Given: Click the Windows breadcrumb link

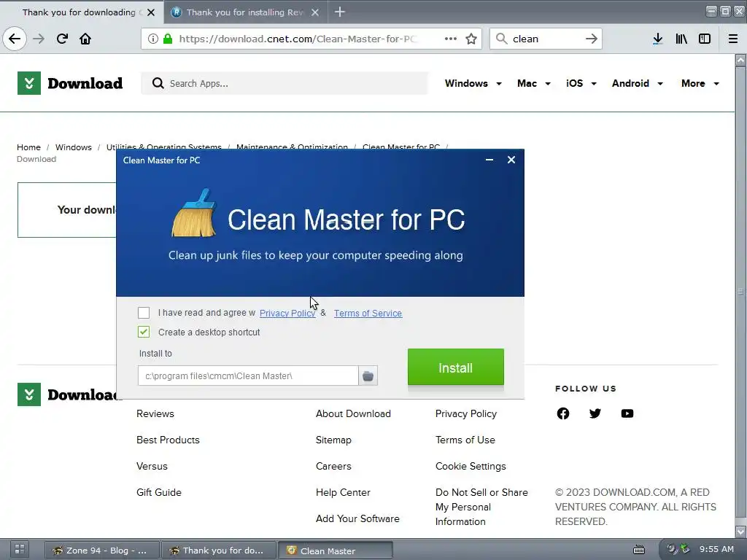Looking at the screenshot, I should 74,147.
